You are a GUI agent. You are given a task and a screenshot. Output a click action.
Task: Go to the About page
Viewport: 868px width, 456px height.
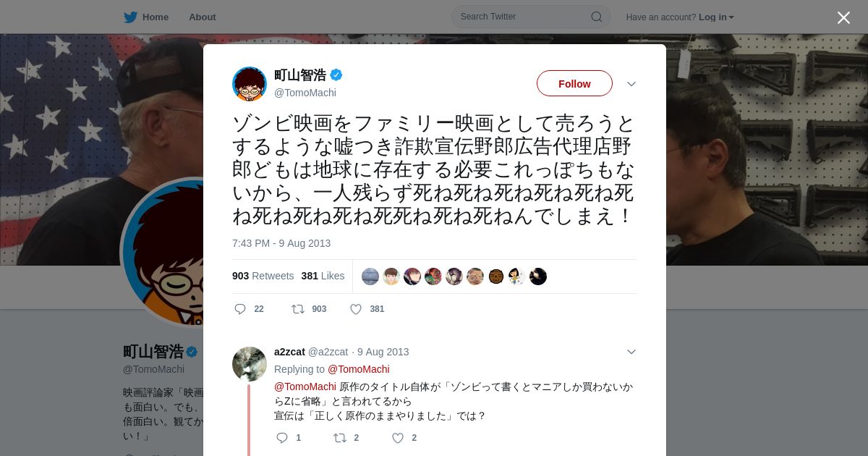(202, 17)
